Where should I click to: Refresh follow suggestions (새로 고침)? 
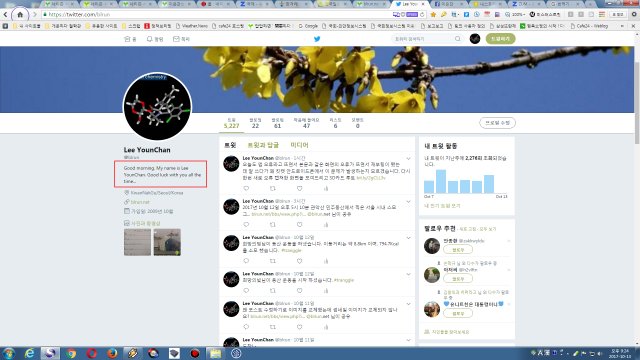point(468,229)
